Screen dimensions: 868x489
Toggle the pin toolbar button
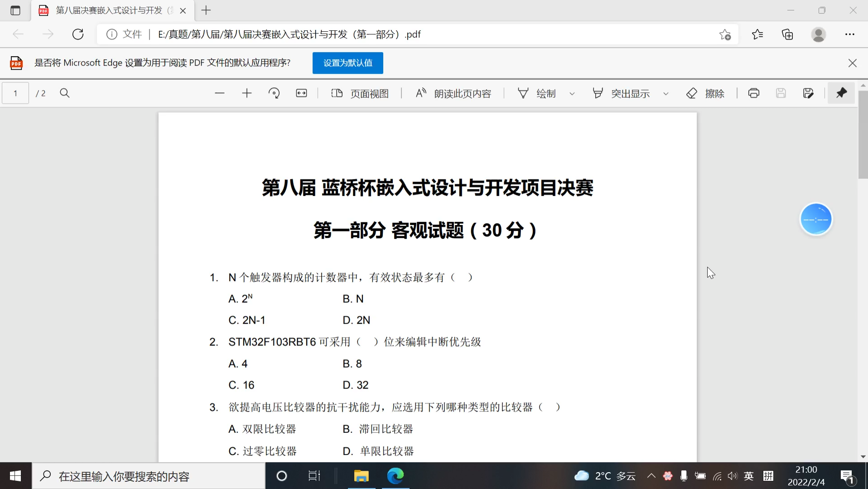841,93
